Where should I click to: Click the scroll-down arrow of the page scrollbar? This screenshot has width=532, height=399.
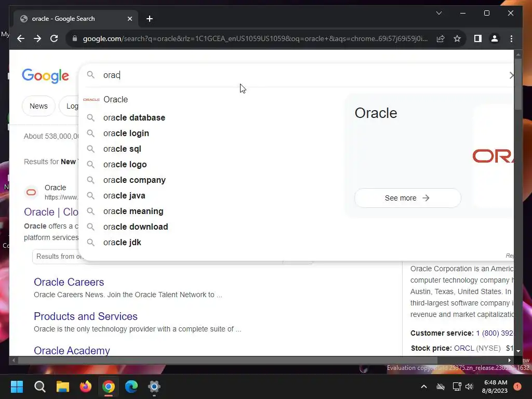518,351
